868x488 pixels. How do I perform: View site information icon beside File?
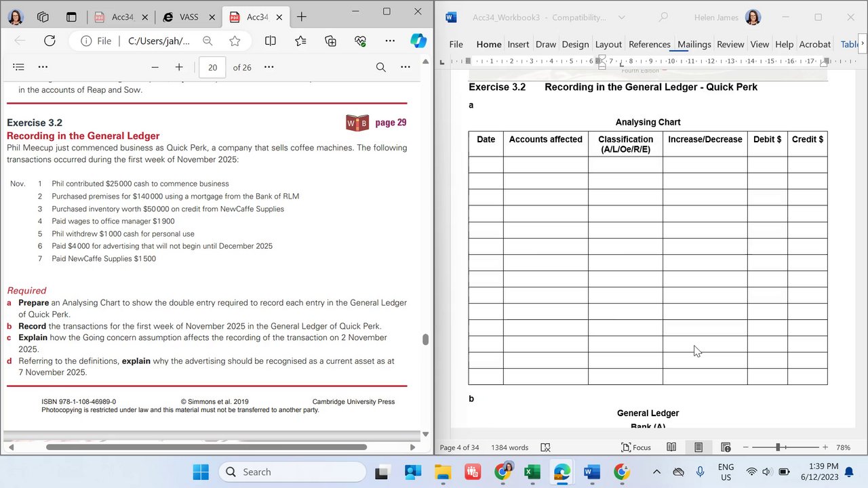[86, 41]
